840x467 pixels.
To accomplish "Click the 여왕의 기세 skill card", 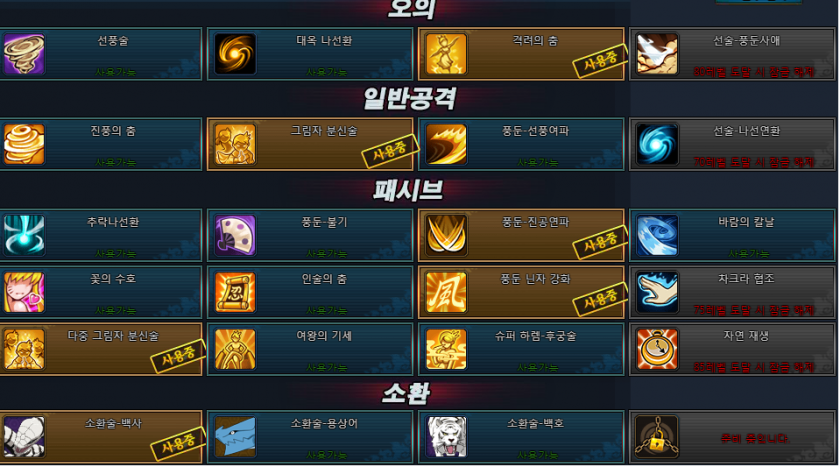I will coord(310,349).
